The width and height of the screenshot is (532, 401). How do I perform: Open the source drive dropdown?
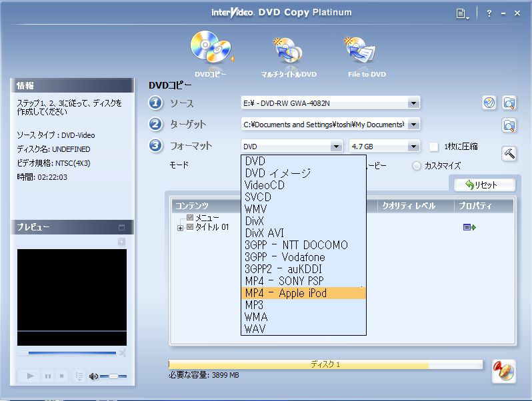413,103
